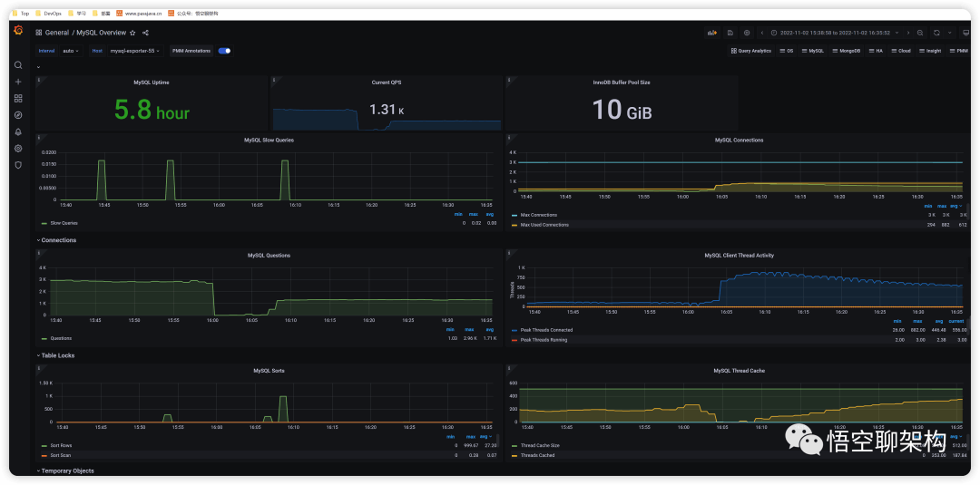Click the MySQL Connections panel title

click(x=739, y=140)
